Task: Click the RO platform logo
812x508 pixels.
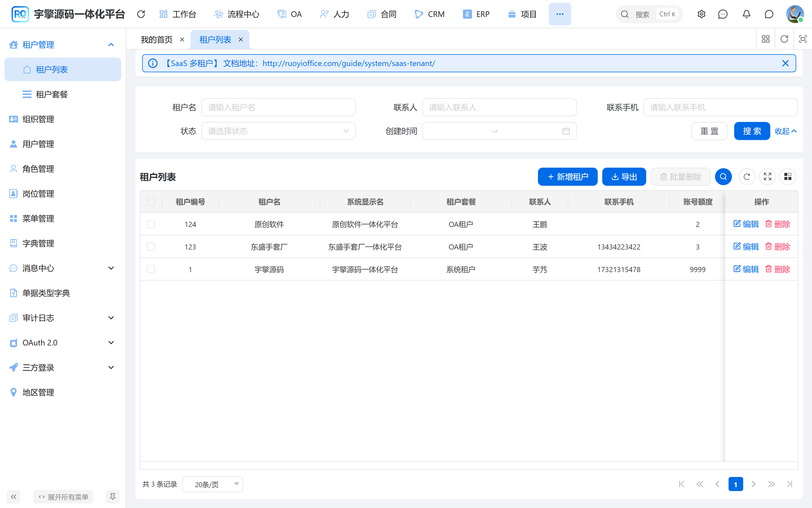Action: (20, 14)
